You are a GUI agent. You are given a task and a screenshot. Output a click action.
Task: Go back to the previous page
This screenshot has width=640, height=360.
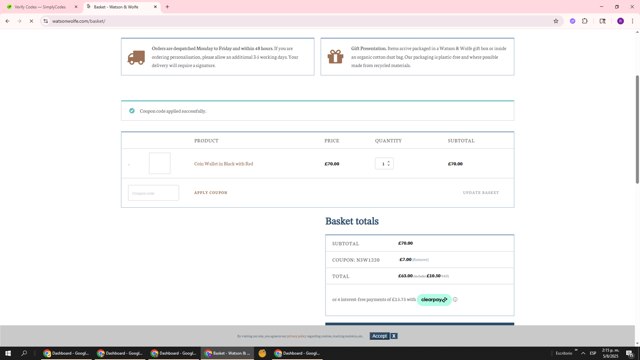[7, 21]
